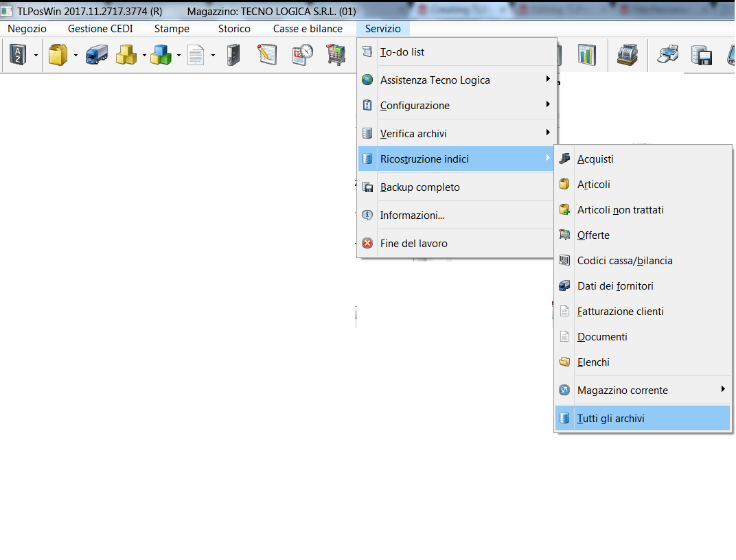Click the blue truck toolbar icon
The height and width of the screenshot is (560, 736).
[96, 55]
